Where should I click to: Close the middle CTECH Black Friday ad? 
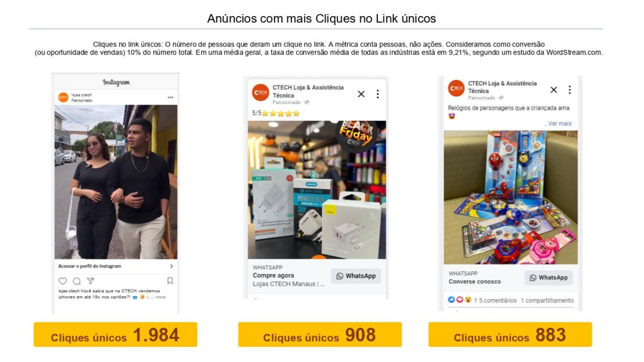click(x=361, y=94)
